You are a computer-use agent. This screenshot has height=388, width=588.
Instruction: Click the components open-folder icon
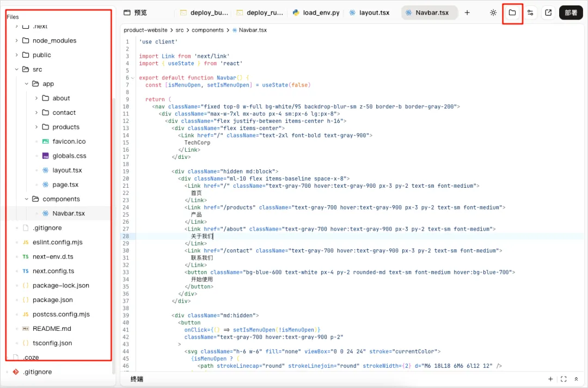tap(35, 199)
